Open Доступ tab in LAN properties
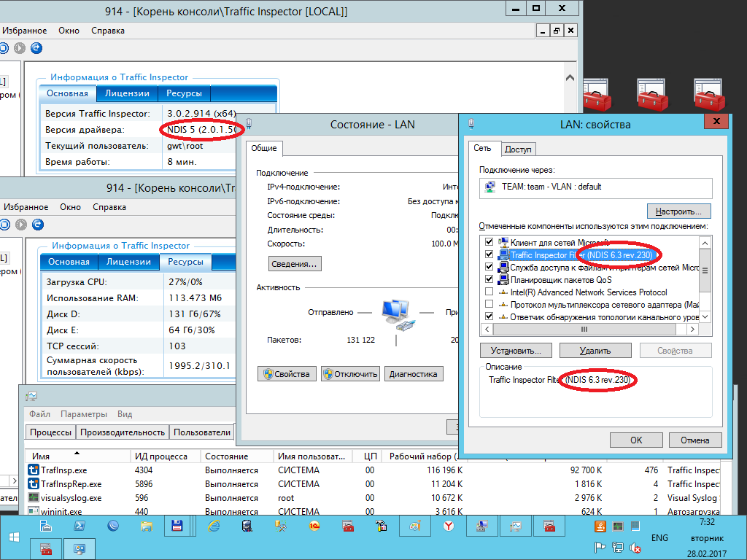747x560 pixels. [518, 149]
